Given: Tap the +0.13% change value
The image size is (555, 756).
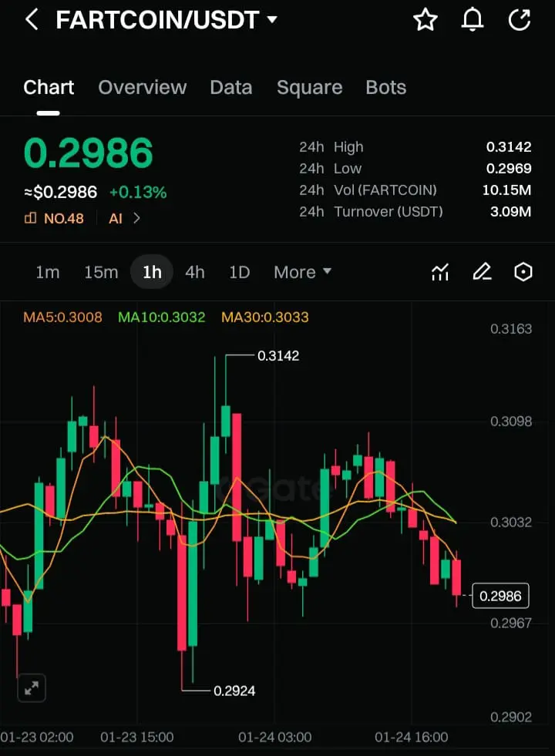Looking at the screenshot, I should [138, 193].
